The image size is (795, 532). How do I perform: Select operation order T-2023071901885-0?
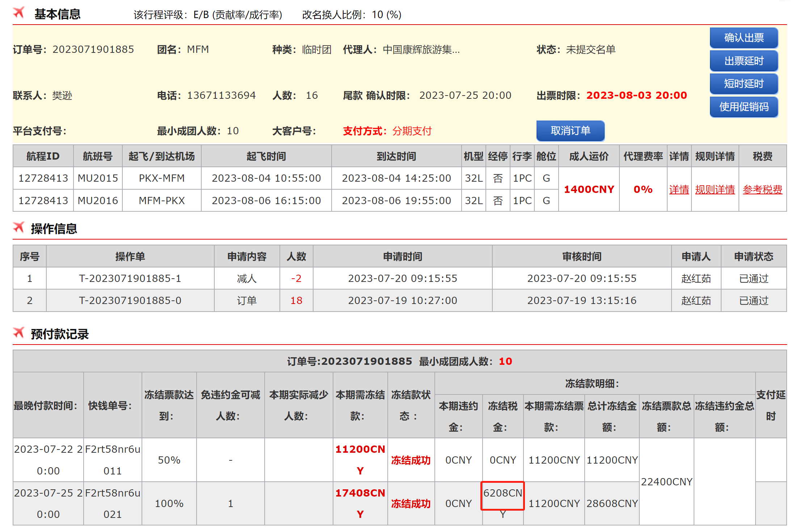pos(130,300)
